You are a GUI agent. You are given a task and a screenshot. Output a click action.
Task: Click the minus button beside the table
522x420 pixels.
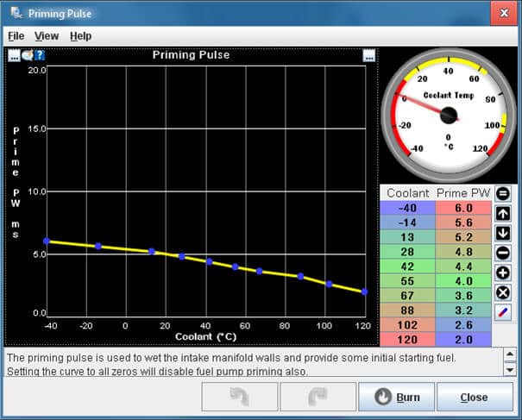pos(503,253)
